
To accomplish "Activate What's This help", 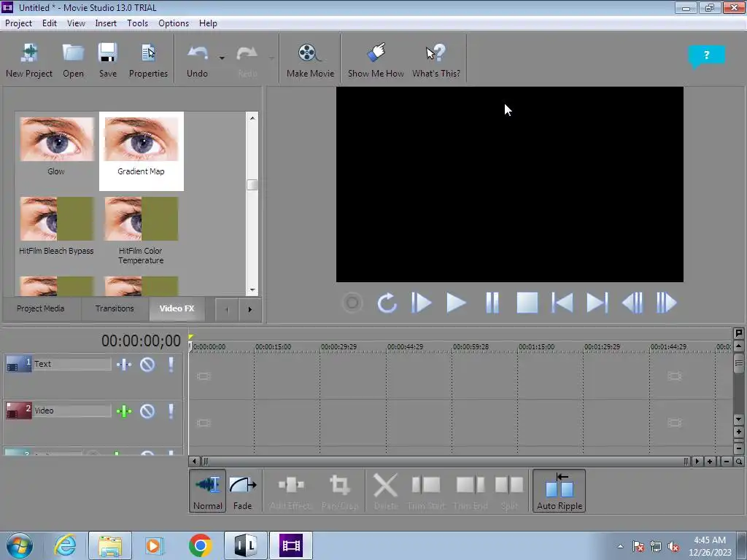I will point(436,60).
